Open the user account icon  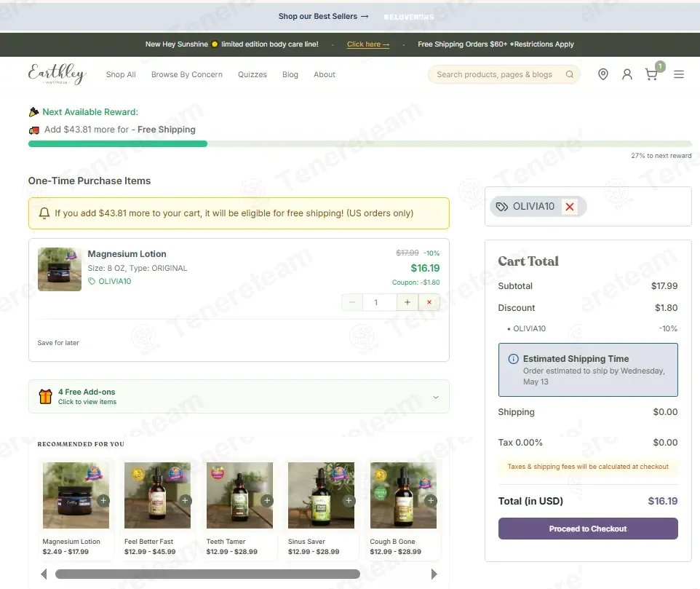(x=627, y=74)
